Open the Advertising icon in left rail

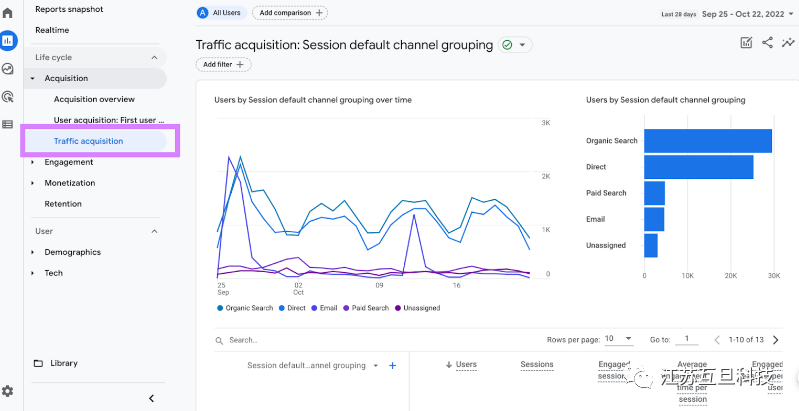[8, 97]
